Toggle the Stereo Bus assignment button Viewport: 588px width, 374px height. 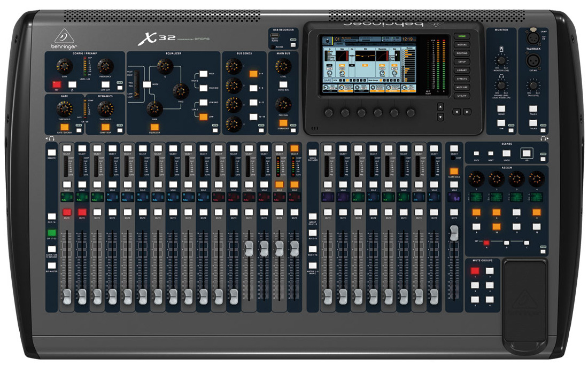[x=283, y=123]
